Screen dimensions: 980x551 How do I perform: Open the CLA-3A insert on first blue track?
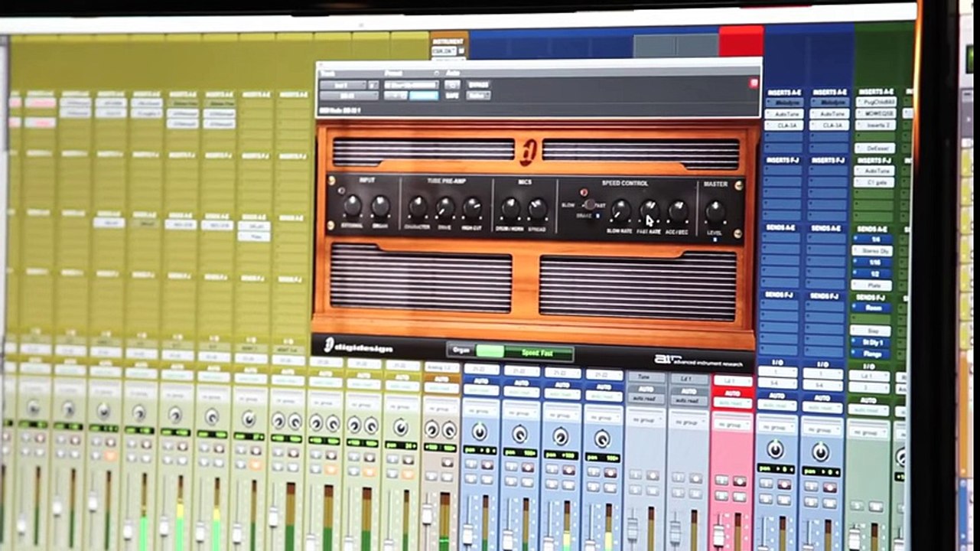[784, 125]
